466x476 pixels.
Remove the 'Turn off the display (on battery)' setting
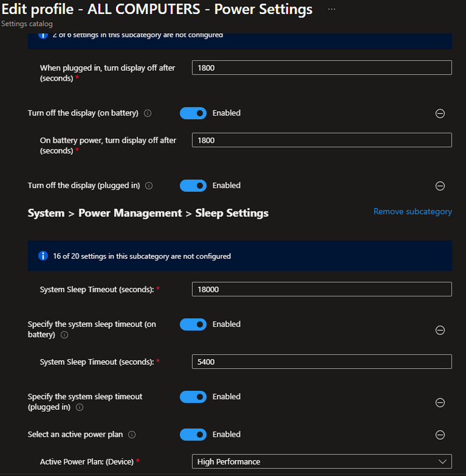[x=440, y=114]
